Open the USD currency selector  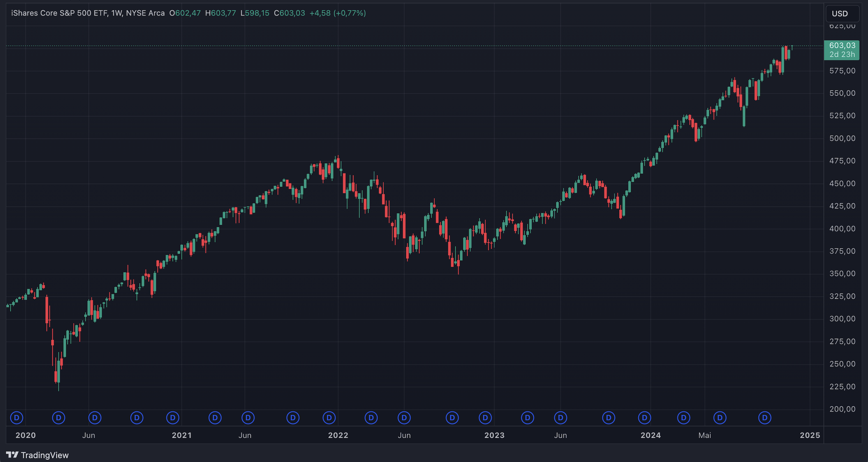tap(842, 14)
